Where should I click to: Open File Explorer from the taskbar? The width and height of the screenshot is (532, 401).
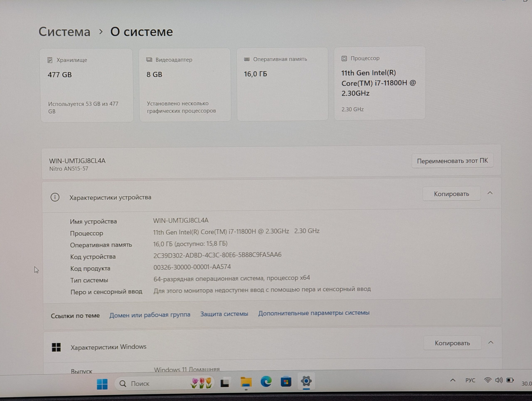246,382
